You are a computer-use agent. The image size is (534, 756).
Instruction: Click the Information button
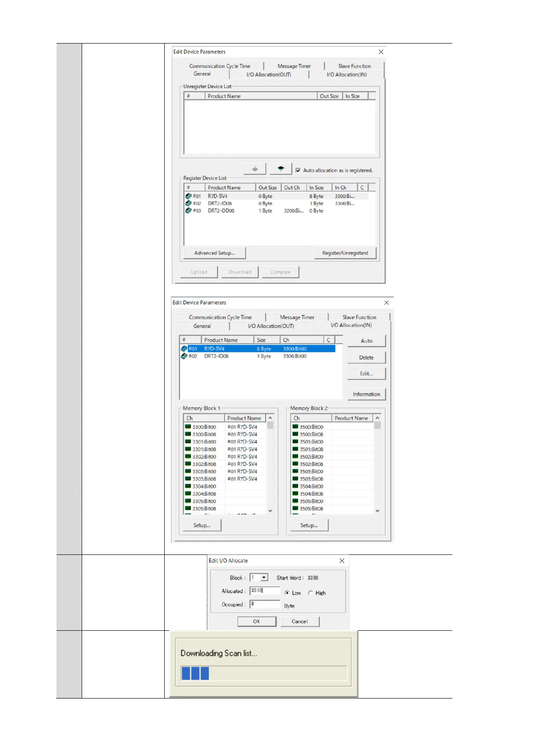(x=367, y=395)
